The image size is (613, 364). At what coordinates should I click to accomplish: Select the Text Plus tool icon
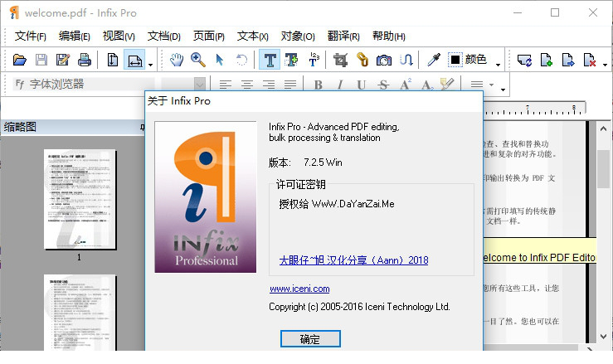click(291, 60)
